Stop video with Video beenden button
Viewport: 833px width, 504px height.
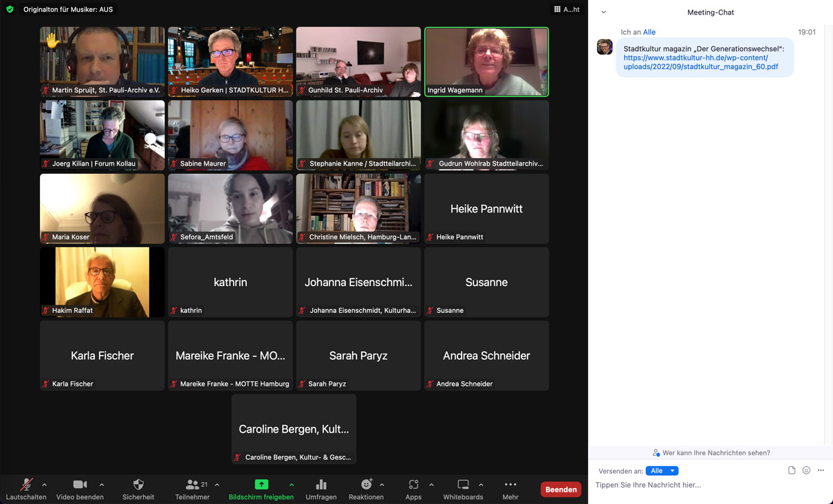(x=80, y=489)
